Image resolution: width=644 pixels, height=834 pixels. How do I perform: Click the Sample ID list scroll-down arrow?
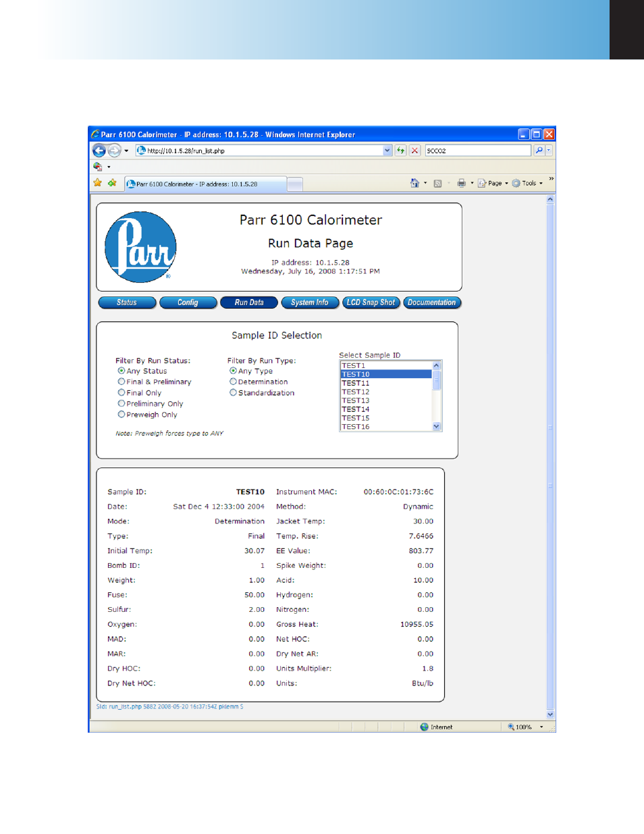click(436, 426)
